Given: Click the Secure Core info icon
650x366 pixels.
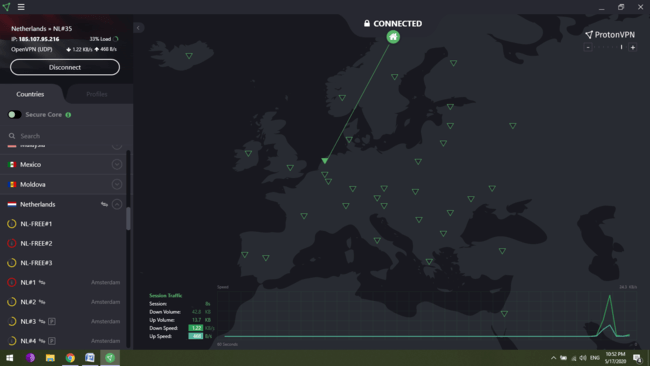Looking at the screenshot, I should pos(68,115).
